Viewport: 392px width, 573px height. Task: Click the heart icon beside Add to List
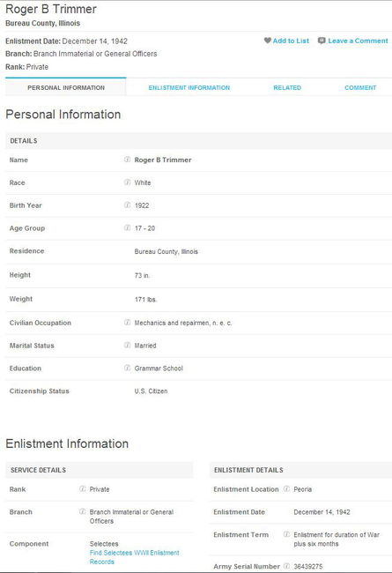tap(268, 41)
